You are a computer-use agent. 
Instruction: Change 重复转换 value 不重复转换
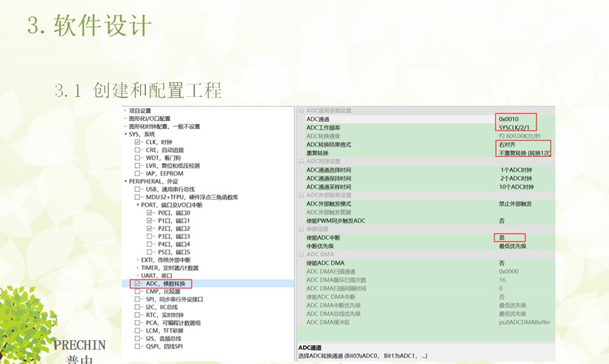(x=524, y=153)
